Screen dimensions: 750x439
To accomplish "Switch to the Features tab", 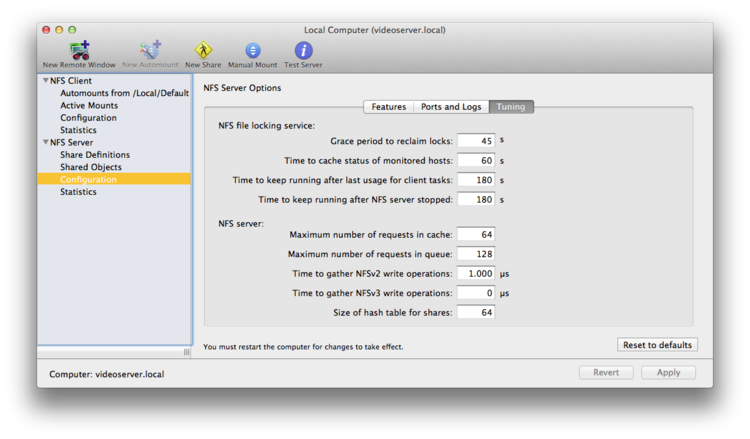I will [388, 107].
